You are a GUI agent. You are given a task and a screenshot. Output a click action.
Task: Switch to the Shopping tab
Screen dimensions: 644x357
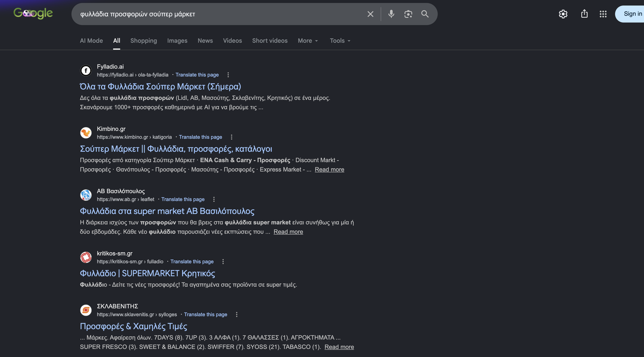coord(144,41)
